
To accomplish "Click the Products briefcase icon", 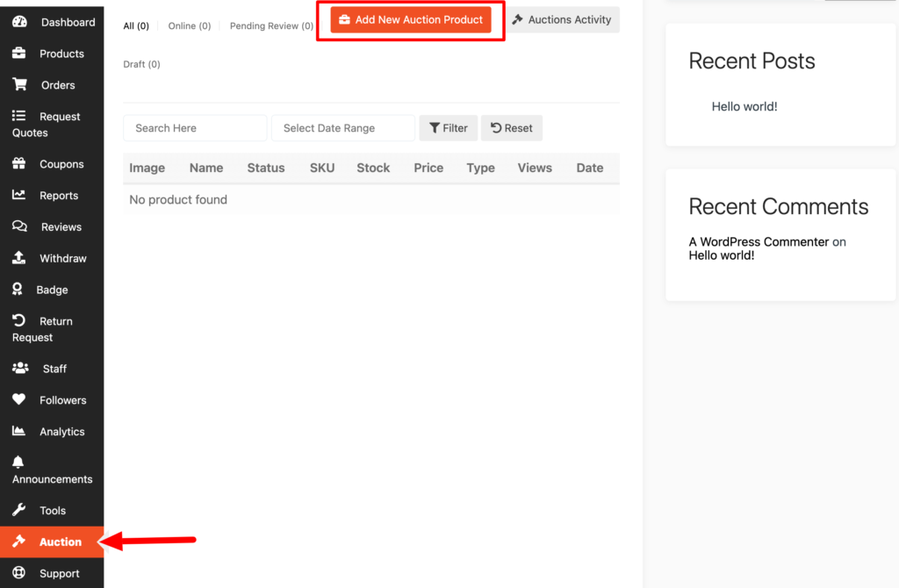I will [x=19, y=54].
